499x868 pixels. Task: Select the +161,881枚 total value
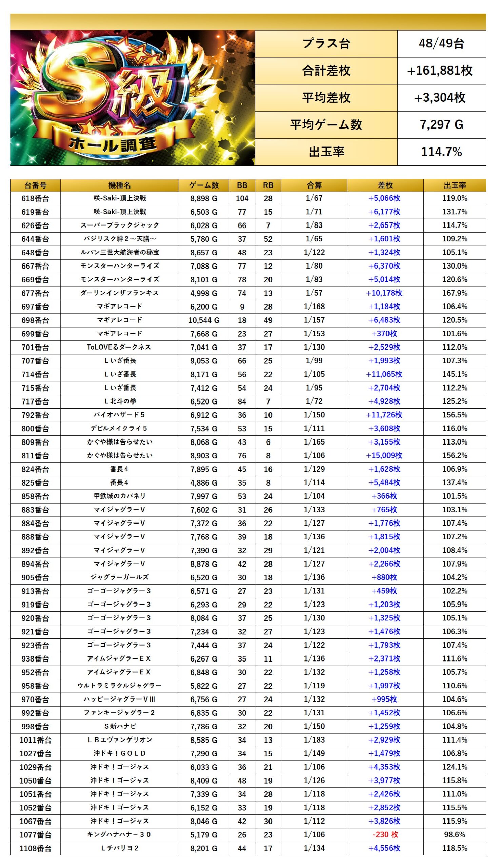[441, 71]
